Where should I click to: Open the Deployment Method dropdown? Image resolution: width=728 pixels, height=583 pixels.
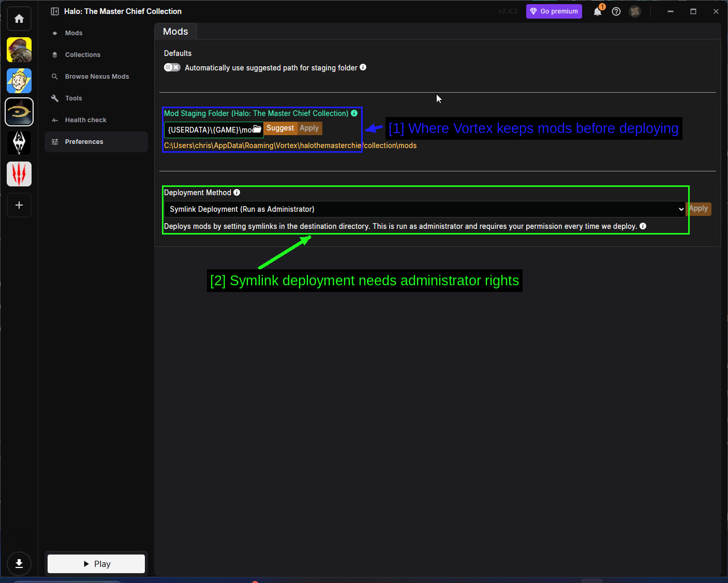click(x=425, y=209)
